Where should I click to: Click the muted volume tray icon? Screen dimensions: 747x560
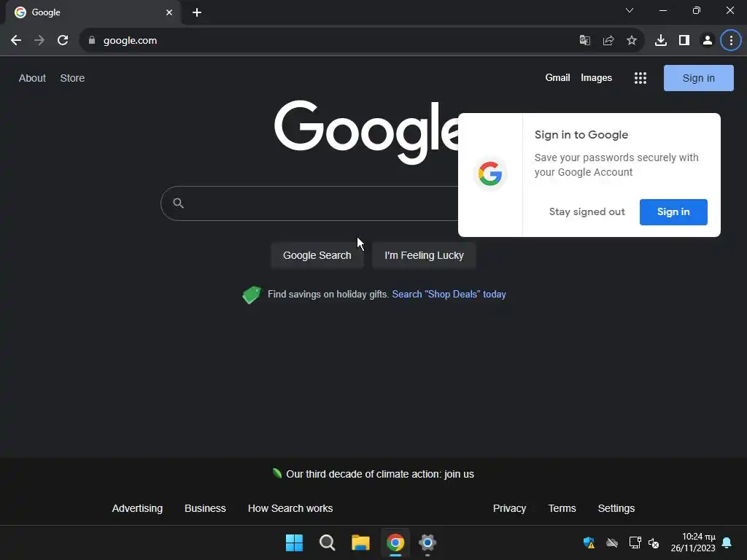click(654, 542)
